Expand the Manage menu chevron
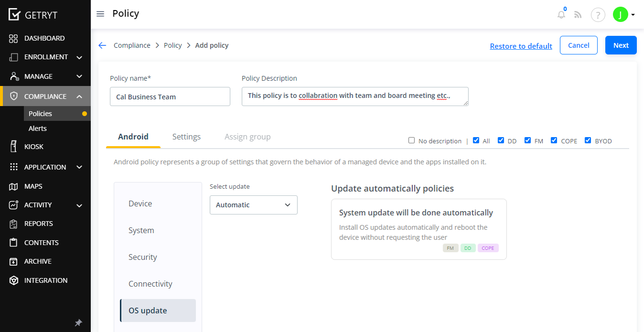Screen dimensions: 644x332 click(x=79, y=76)
